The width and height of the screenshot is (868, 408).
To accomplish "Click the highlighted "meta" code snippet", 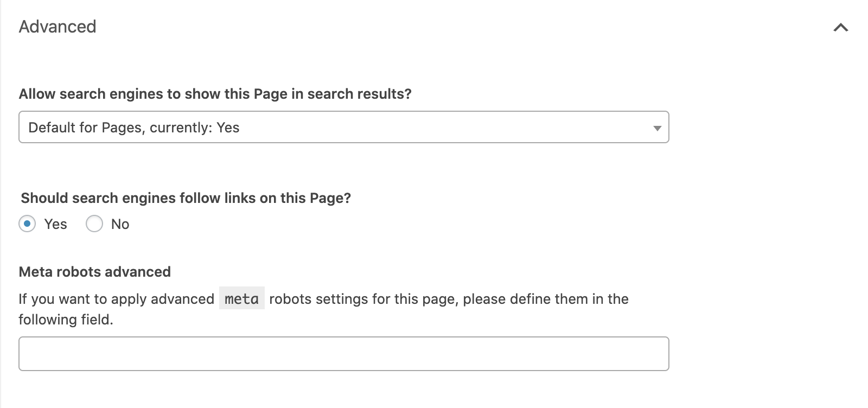I will 241,298.
